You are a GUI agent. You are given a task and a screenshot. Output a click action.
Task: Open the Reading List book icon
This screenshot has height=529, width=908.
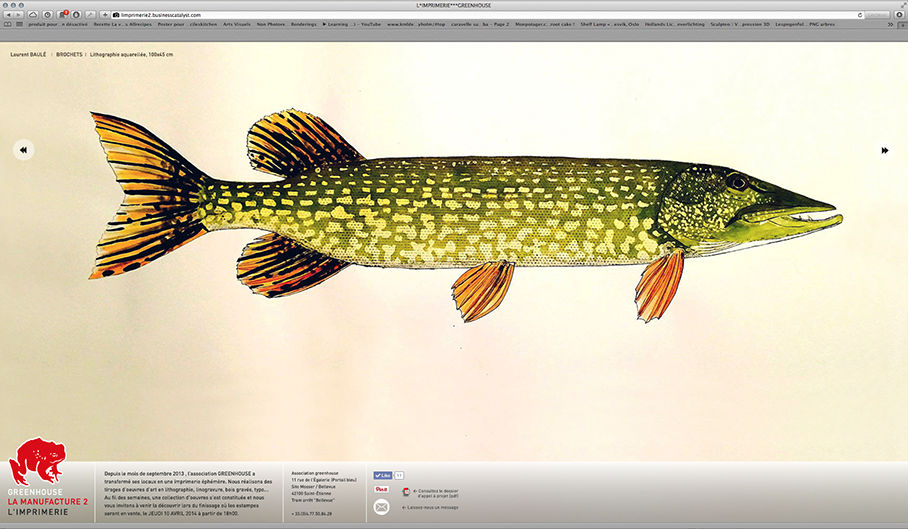7,24
